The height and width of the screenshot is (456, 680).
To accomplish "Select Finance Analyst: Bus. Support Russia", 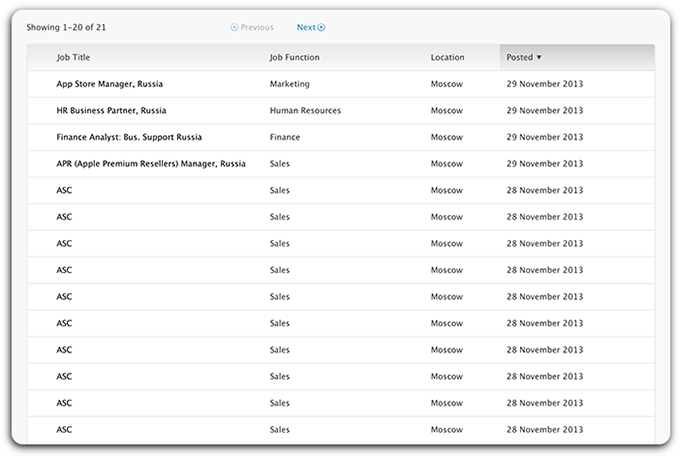I will (x=129, y=137).
